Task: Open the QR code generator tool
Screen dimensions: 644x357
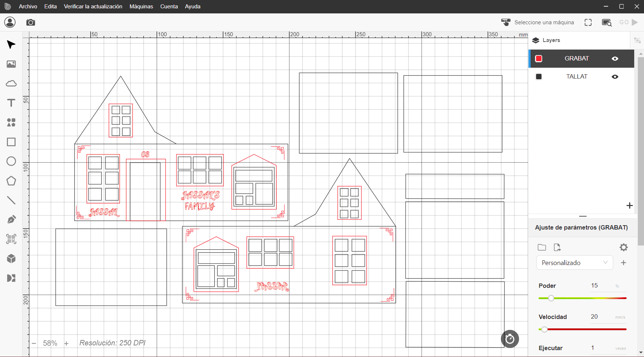Action: click(11, 239)
